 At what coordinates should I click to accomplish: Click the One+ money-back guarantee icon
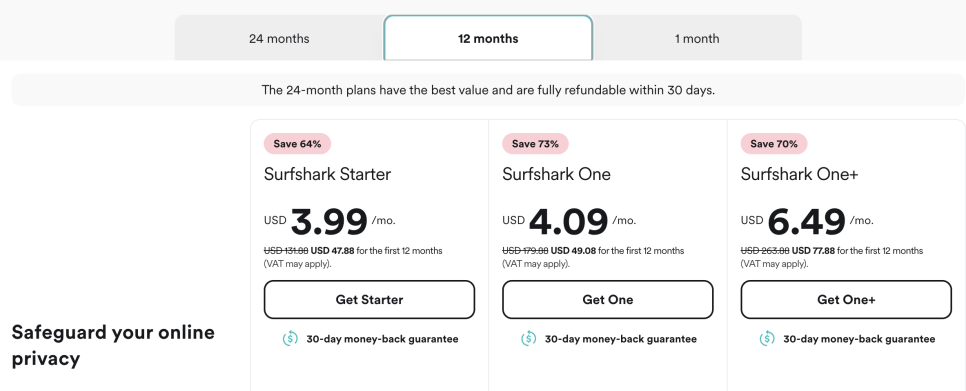tap(767, 339)
